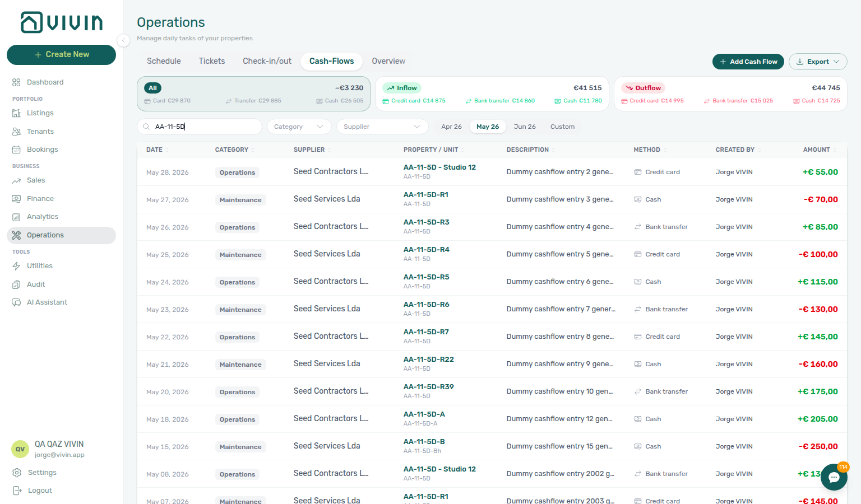Switch to the Schedule tab
The image size is (861, 504).
(164, 61)
